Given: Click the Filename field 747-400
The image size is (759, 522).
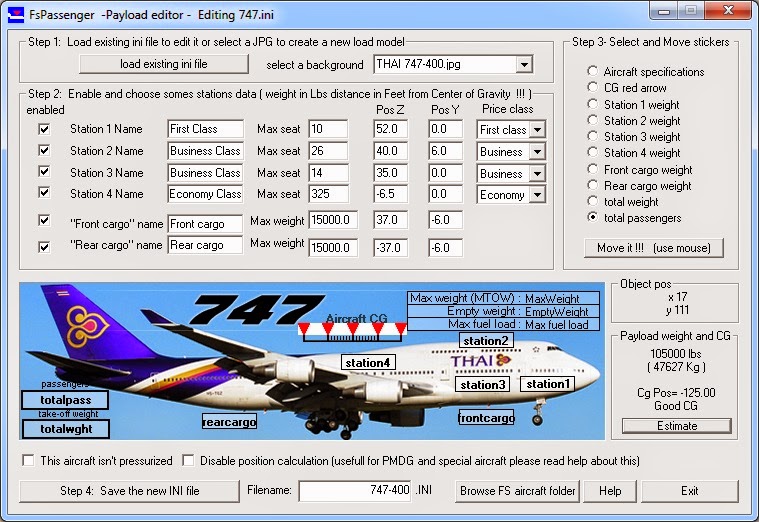Looking at the screenshot, I should click(x=355, y=491).
